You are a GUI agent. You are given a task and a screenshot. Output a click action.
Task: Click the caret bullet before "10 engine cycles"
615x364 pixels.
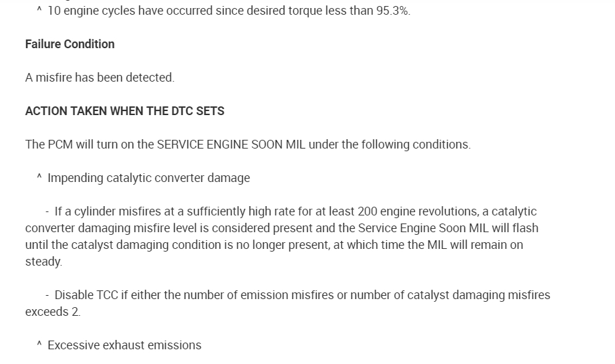[39, 10]
